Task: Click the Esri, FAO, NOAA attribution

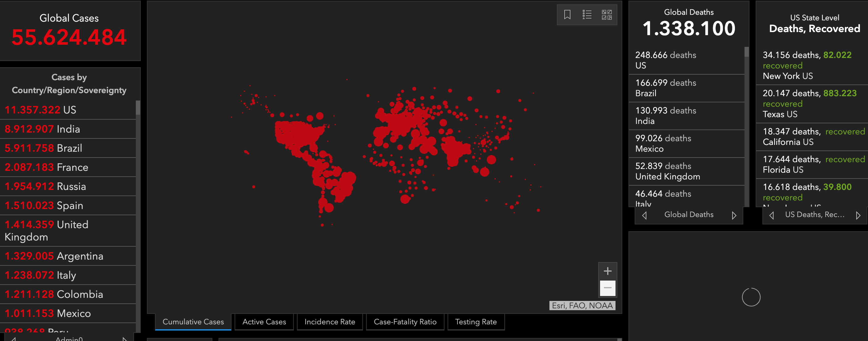Action: [582, 305]
